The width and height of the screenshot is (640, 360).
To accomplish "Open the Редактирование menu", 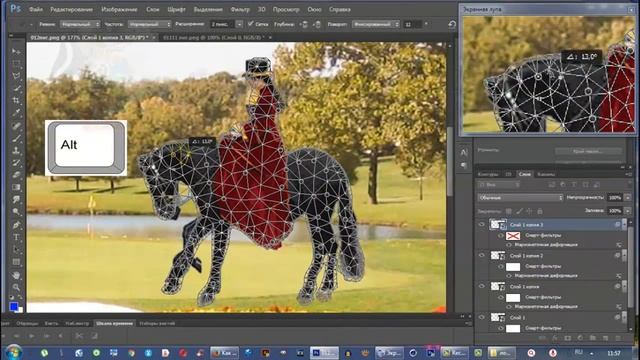I will 71,9.
